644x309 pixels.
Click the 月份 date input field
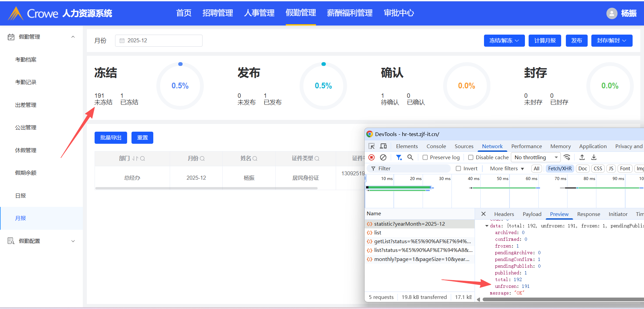(x=159, y=41)
